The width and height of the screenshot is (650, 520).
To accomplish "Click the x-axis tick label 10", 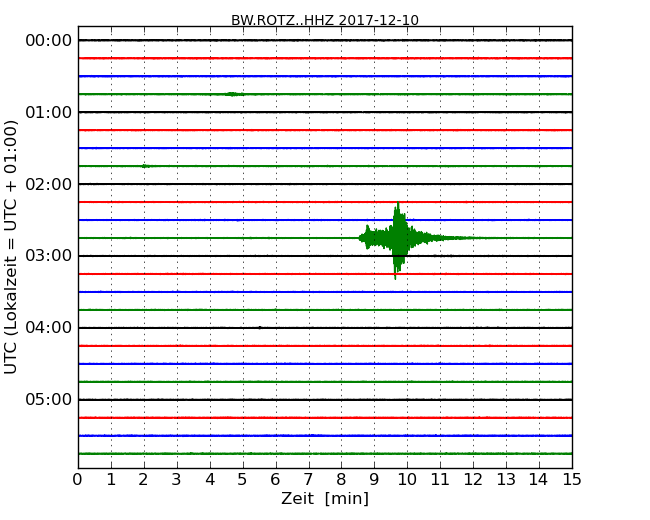I will click(x=407, y=480).
